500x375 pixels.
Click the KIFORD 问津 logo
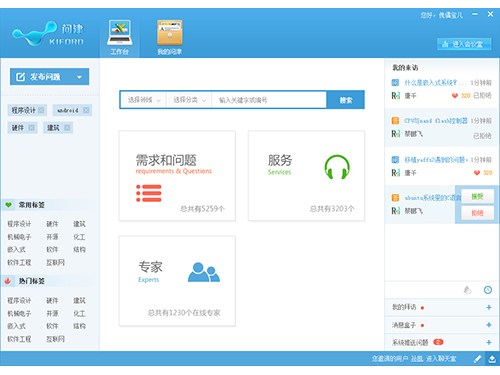click(x=49, y=34)
